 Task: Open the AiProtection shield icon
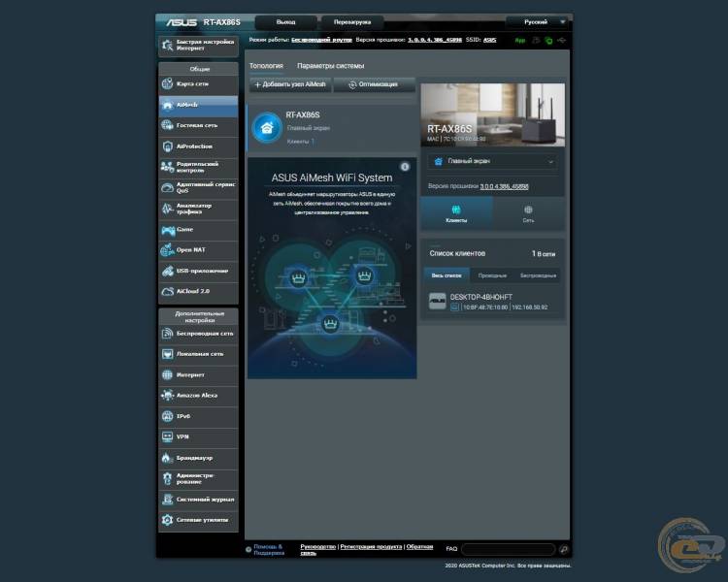(167, 146)
